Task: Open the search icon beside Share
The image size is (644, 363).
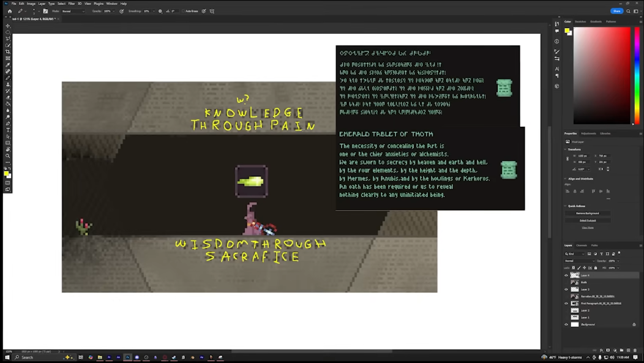Action: coord(628,11)
